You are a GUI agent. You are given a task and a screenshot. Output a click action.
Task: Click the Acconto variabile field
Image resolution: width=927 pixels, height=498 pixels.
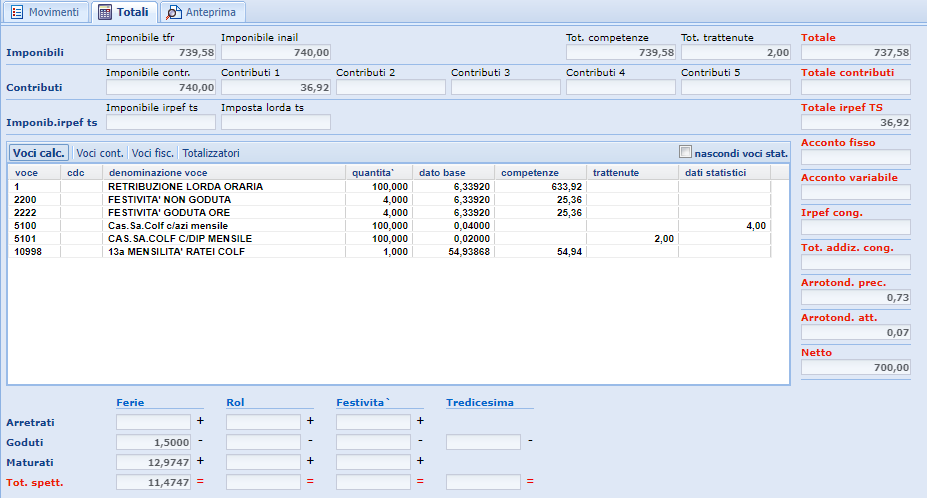click(855, 192)
